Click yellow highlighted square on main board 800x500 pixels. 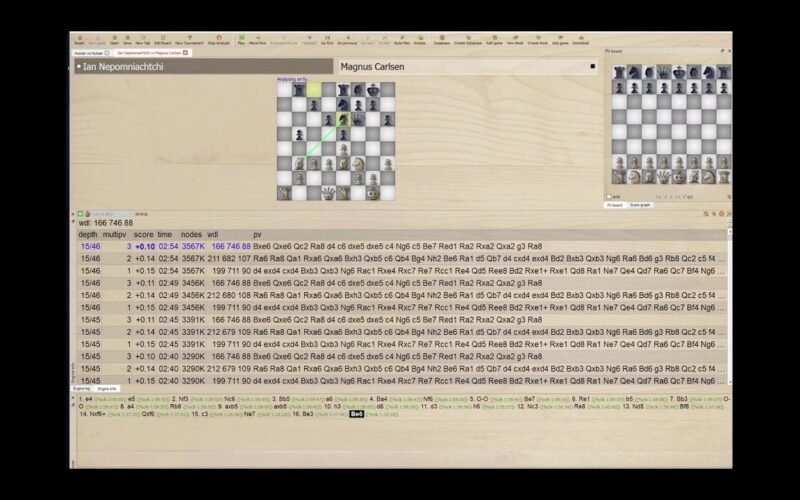click(314, 90)
